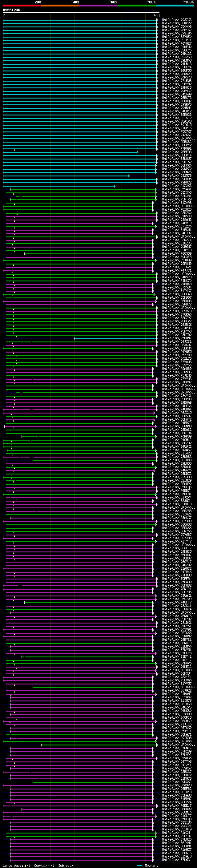Click the green ~80% identity legend segment
This screenshot has width=197, height=868.
[x=137, y=6]
